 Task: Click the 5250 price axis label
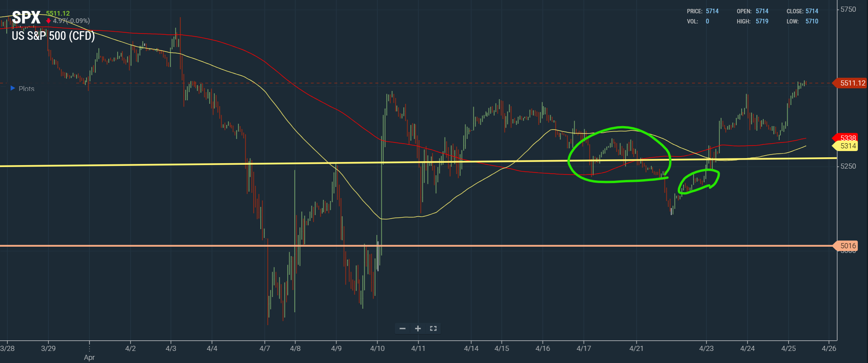(848, 166)
